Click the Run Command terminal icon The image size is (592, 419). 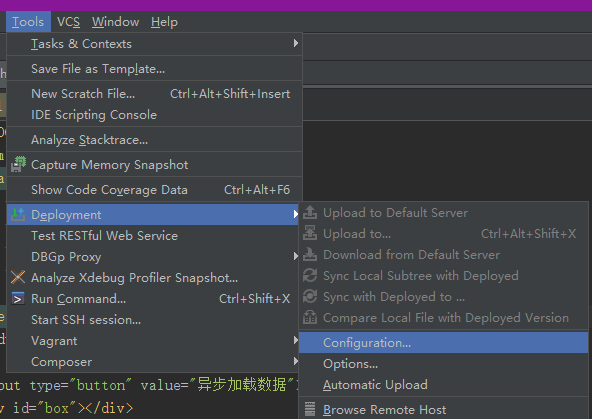click(x=18, y=299)
